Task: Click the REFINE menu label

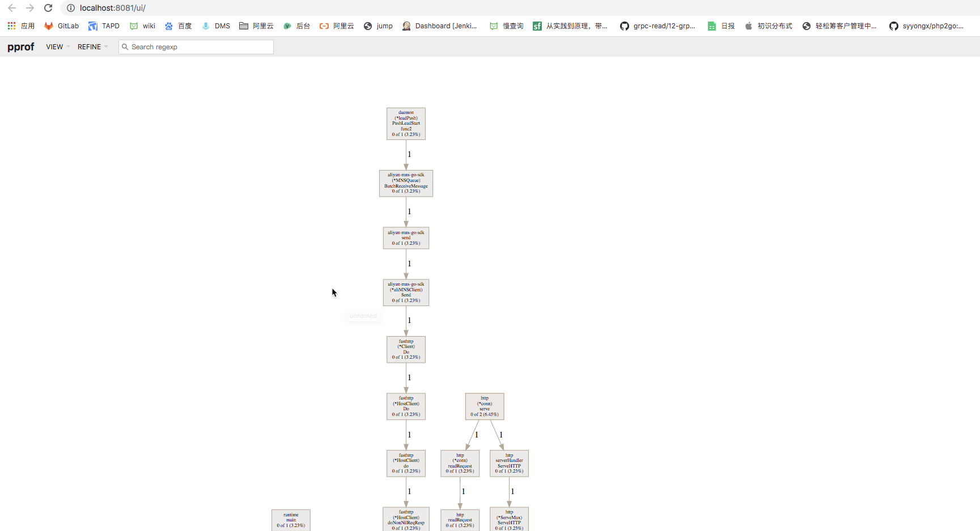Action: point(90,46)
